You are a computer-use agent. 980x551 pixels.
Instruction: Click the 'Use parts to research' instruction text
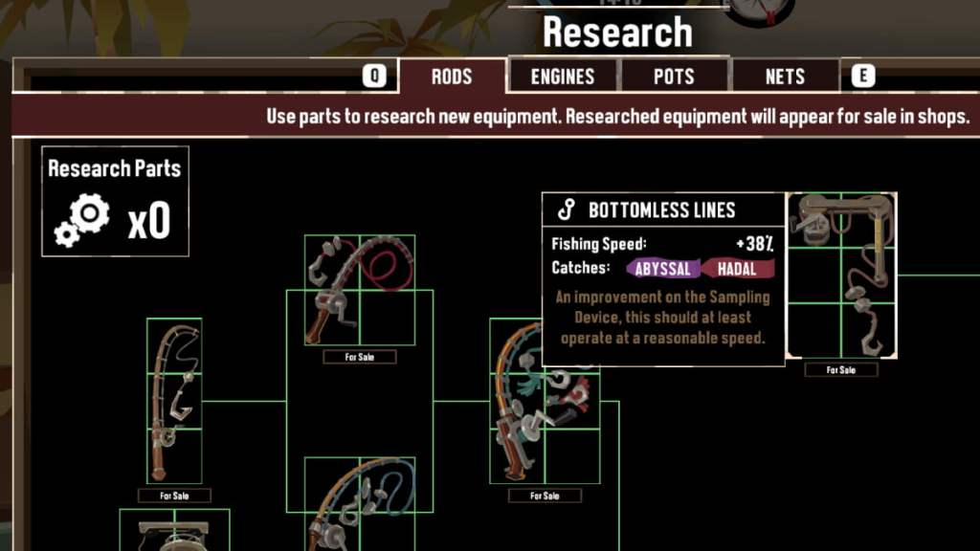617,116
